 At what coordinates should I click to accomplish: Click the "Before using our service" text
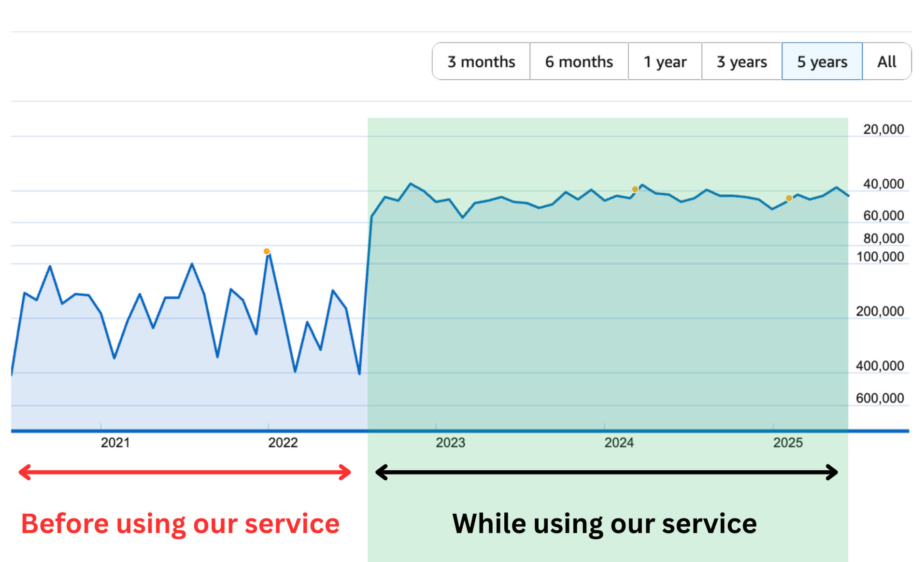coord(180,524)
